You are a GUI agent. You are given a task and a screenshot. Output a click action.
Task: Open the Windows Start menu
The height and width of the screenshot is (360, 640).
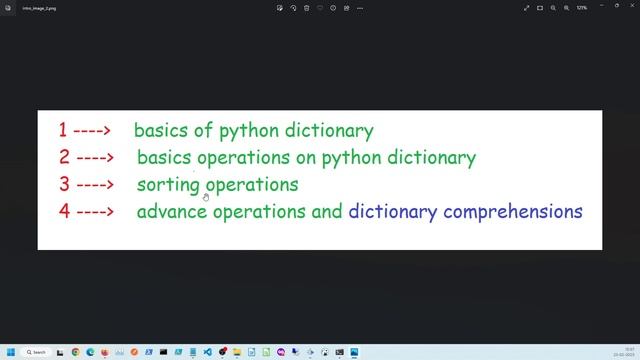(11, 352)
